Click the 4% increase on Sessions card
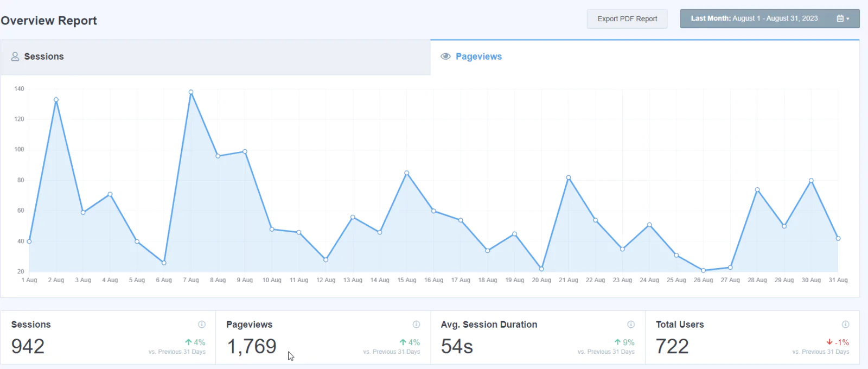 (195, 342)
